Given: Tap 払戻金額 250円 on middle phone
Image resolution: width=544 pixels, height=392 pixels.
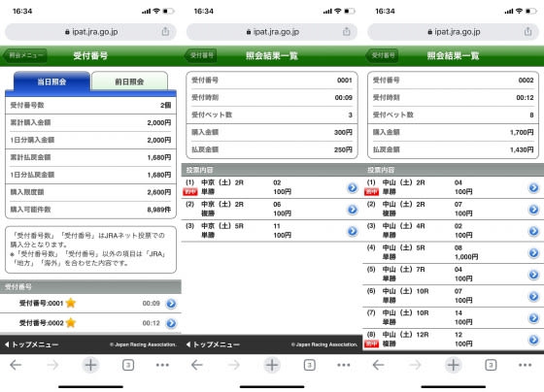Looking at the screenshot, I should click(x=343, y=149).
